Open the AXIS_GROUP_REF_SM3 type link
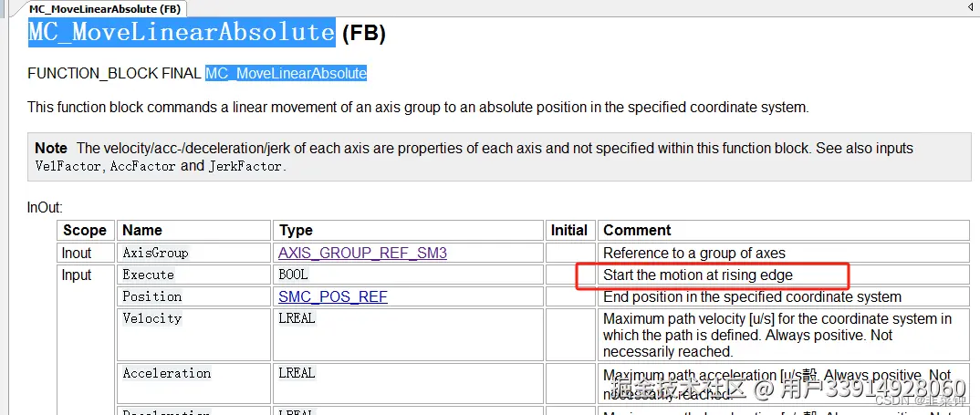The height and width of the screenshot is (415, 980). click(362, 253)
